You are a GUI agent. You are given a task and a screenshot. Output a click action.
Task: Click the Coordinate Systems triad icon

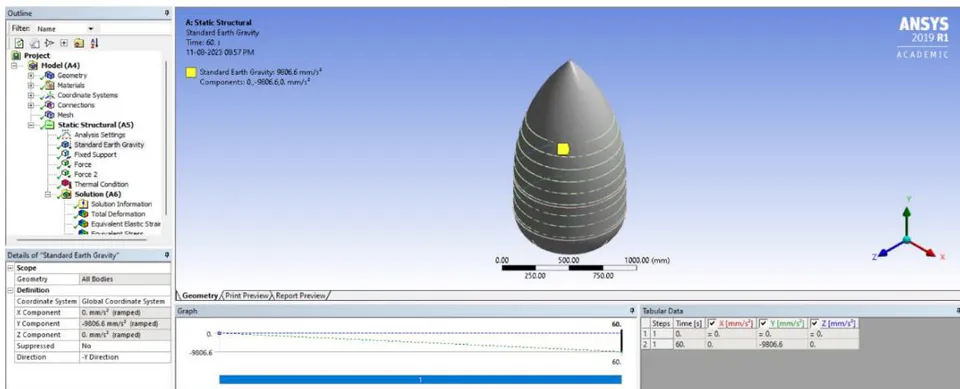tap(49, 95)
